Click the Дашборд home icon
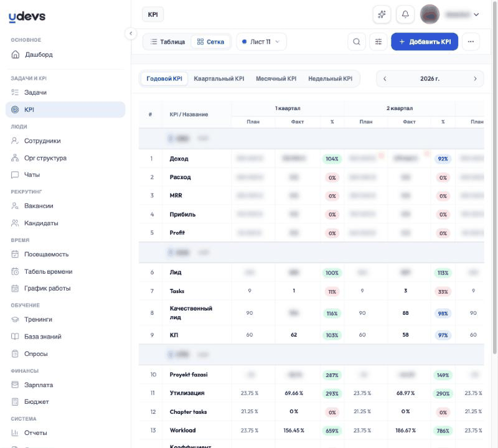The height and width of the screenshot is (448, 498). coord(15,55)
